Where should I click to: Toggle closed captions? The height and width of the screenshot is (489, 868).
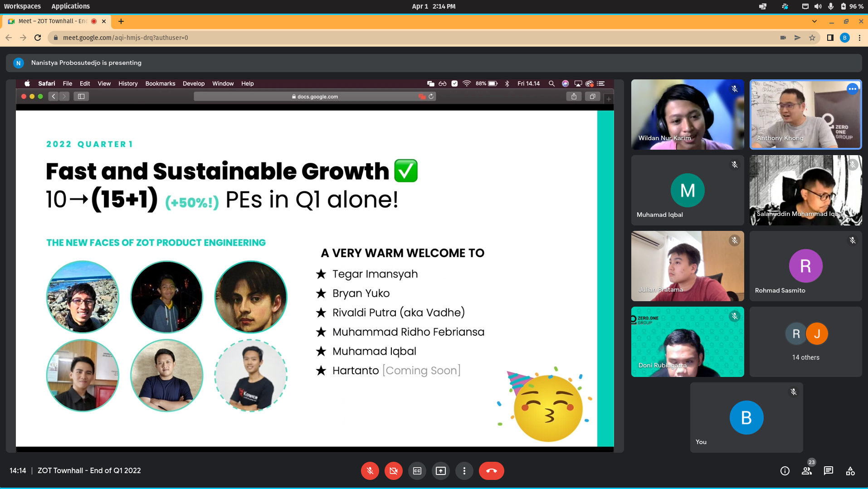(417, 471)
